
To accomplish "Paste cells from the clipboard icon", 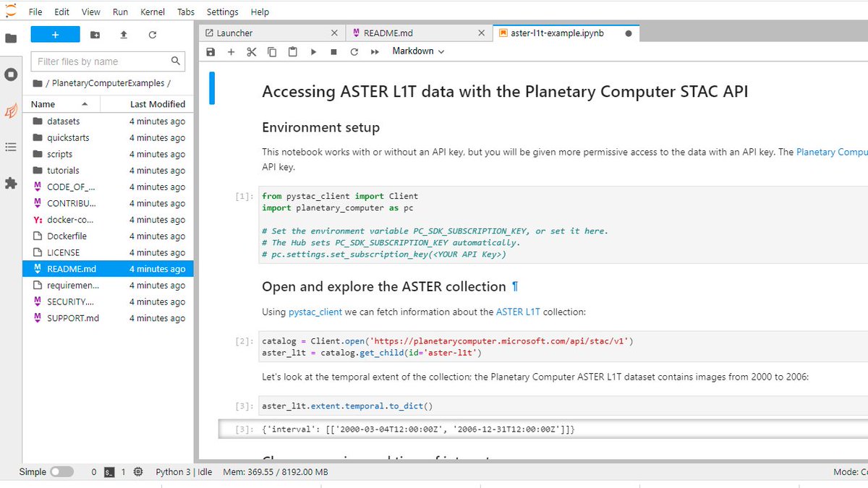I will point(292,51).
